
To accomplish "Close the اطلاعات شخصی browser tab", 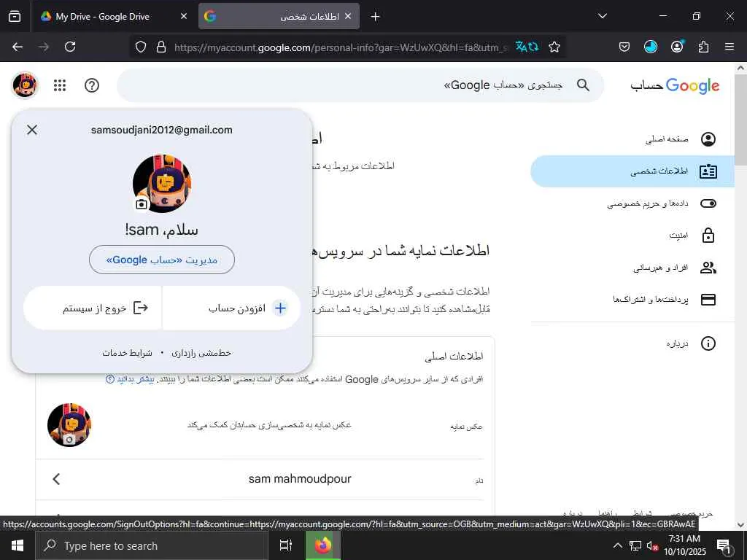I will [x=348, y=16].
